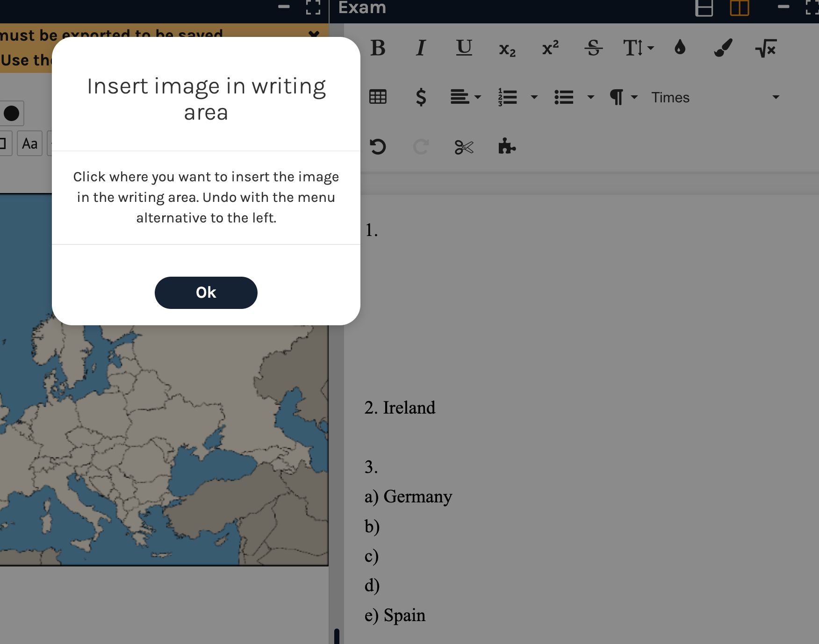Click the panel divider handle at bottom
Image resolution: width=819 pixels, height=644 pixels.
[337, 636]
